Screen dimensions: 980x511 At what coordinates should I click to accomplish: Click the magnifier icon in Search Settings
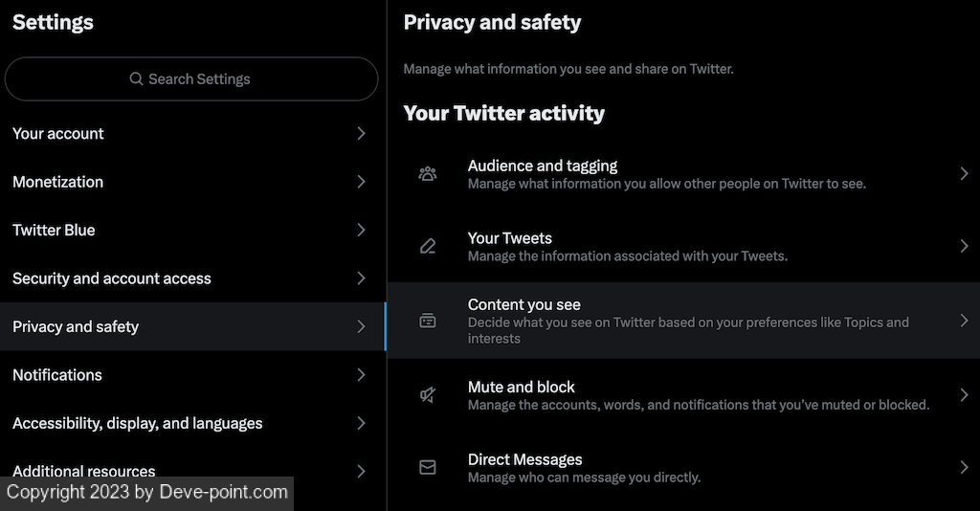tap(137, 79)
